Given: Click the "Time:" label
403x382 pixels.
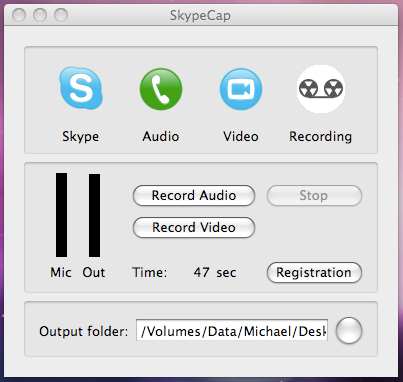Looking at the screenshot, I should click(x=150, y=272).
